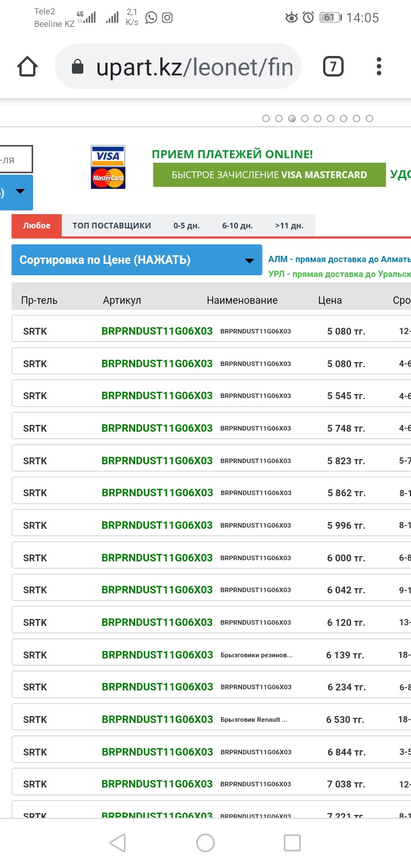Screen dimensions: 411x868
Task: Tap the Visa MasterCard logo
Action: 108,167
